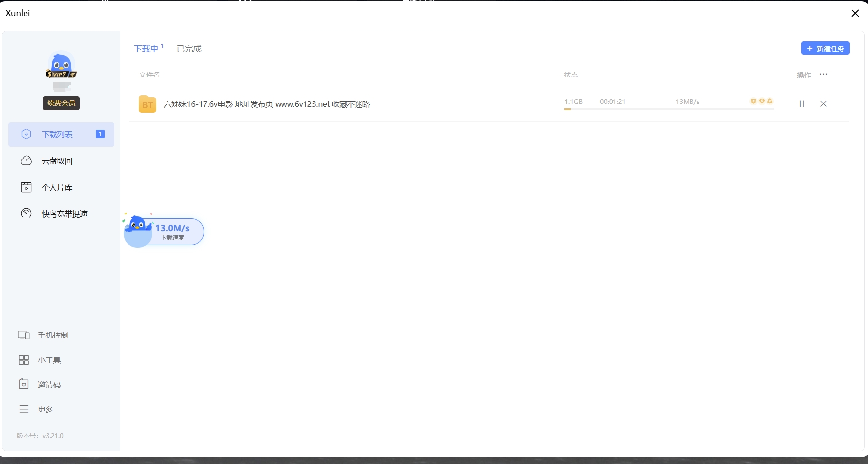The height and width of the screenshot is (464, 868).
Task: Open 小工具 tools
Action: pos(49,360)
